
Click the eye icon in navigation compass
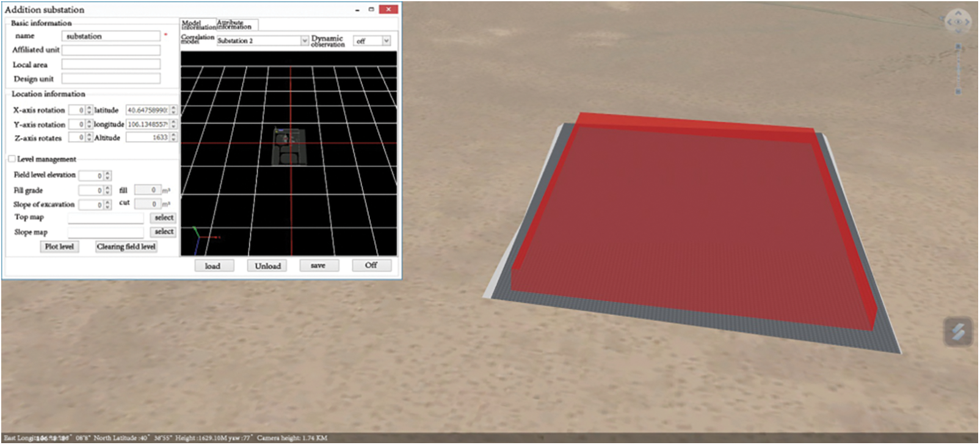point(958,22)
